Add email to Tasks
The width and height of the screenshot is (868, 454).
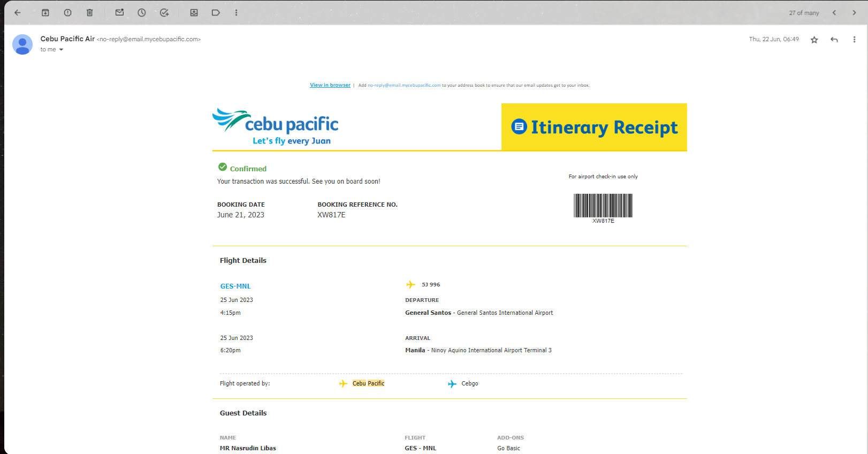(x=164, y=13)
